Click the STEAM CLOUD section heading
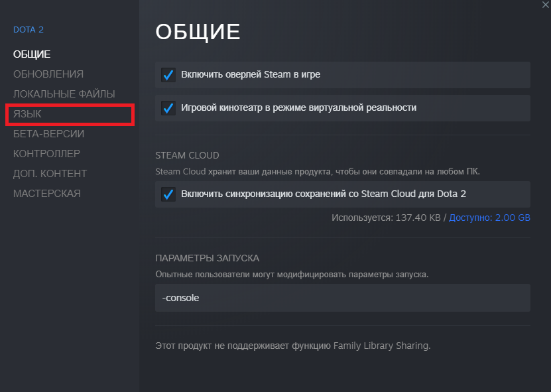 click(187, 155)
